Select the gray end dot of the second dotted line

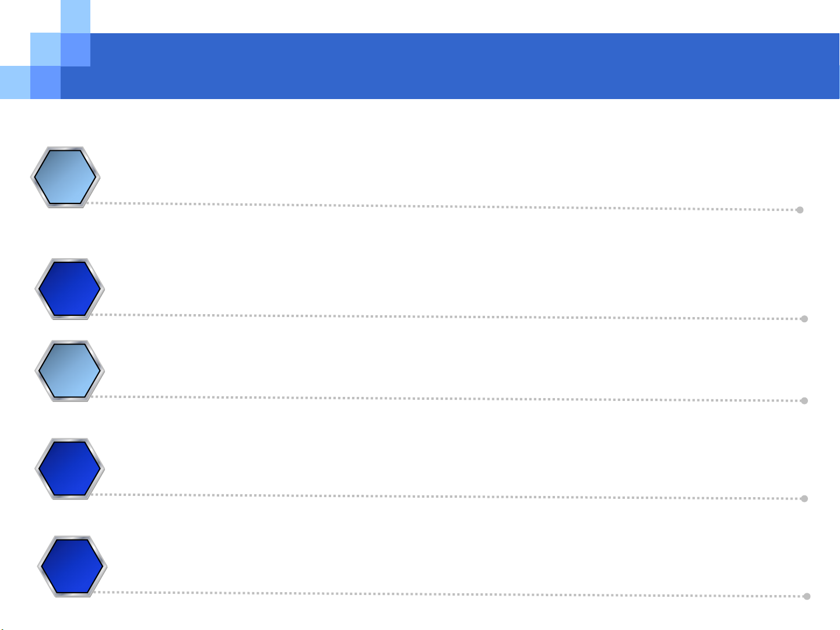804,319
